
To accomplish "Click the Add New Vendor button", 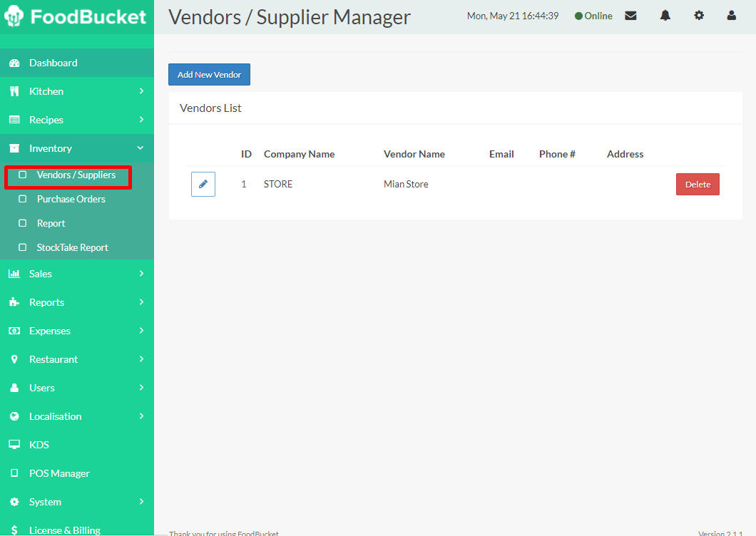I will coord(209,75).
